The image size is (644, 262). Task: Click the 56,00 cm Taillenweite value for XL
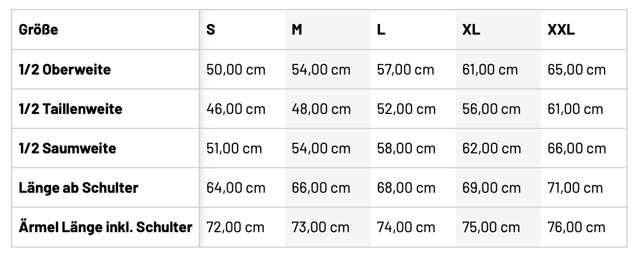pyautogui.click(x=492, y=109)
